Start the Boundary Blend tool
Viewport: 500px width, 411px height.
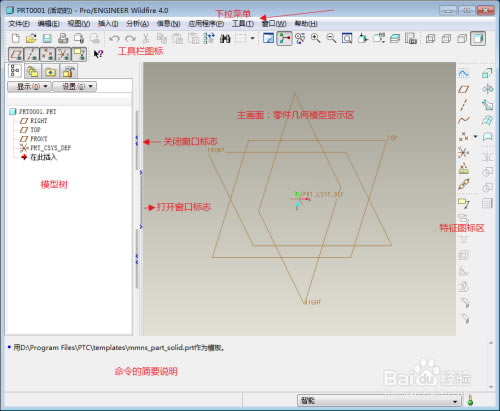487,120
